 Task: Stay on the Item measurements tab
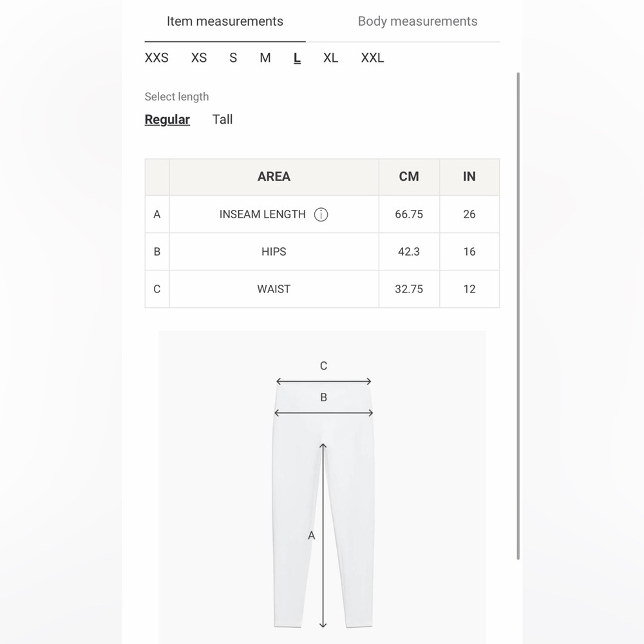(x=224, y=21)
